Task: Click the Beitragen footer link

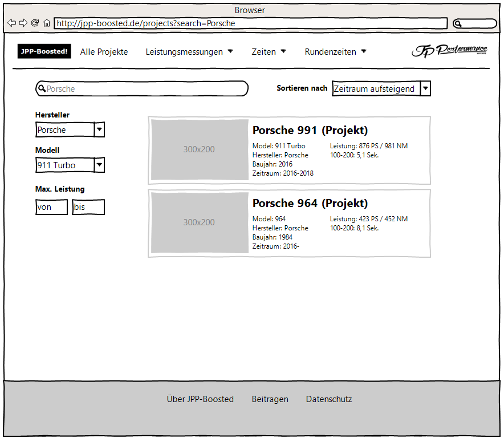Action: tap(270, 399)
